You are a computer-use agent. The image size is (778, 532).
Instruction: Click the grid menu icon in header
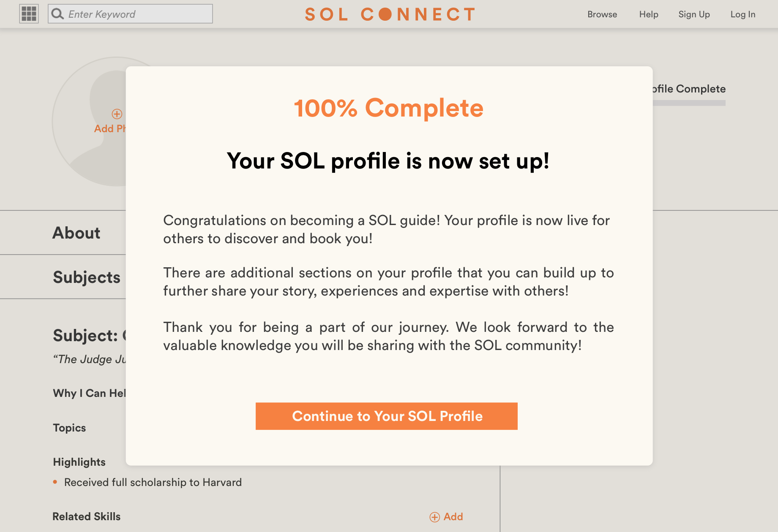[x=29, y=14]
